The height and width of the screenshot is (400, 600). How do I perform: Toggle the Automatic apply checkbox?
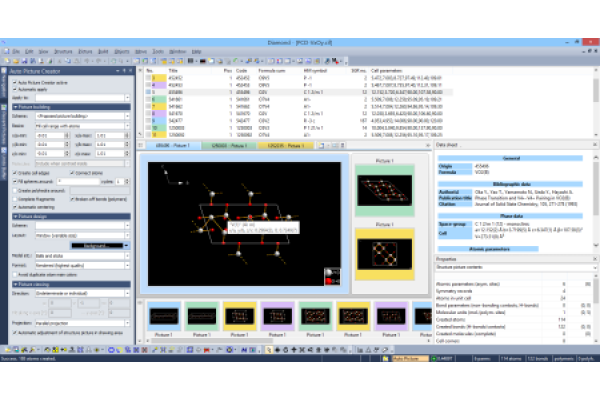point(15,90)
